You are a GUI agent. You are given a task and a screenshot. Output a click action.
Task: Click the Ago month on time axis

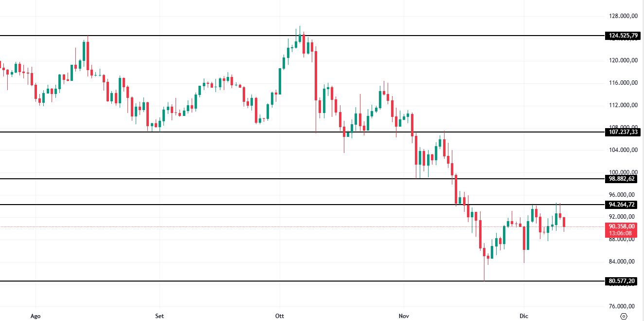coord(35,316)
